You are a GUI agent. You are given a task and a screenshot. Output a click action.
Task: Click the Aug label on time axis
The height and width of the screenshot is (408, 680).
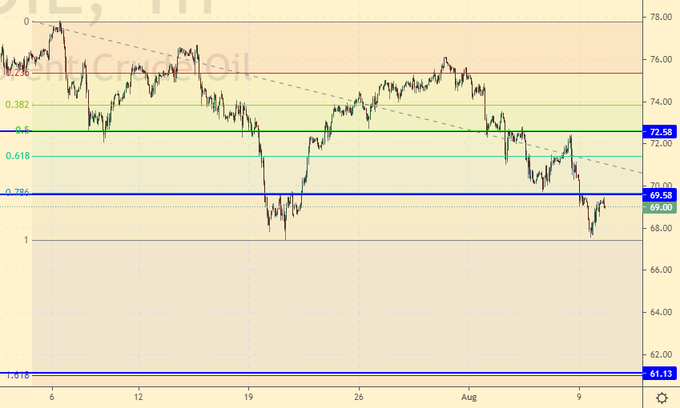point(468,396)
